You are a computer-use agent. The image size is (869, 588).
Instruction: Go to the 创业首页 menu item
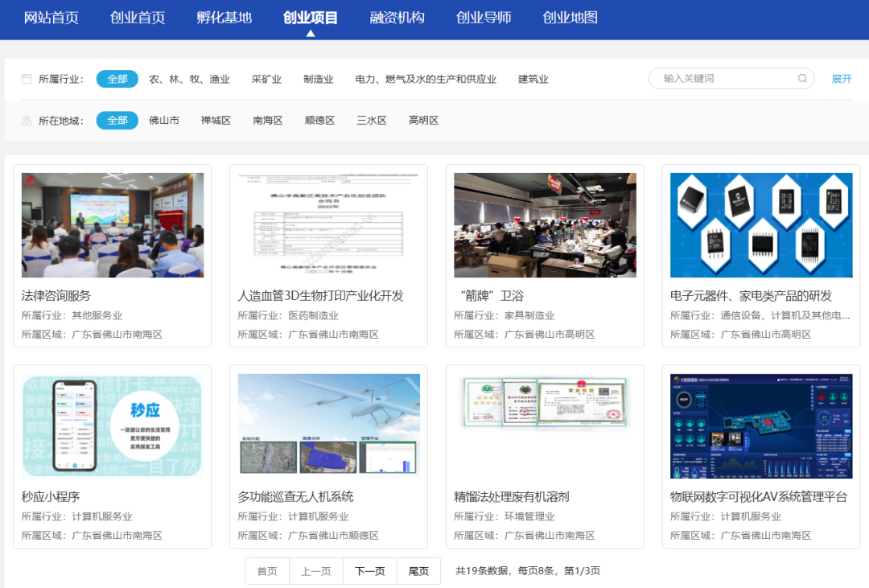[x=138, y=18]
